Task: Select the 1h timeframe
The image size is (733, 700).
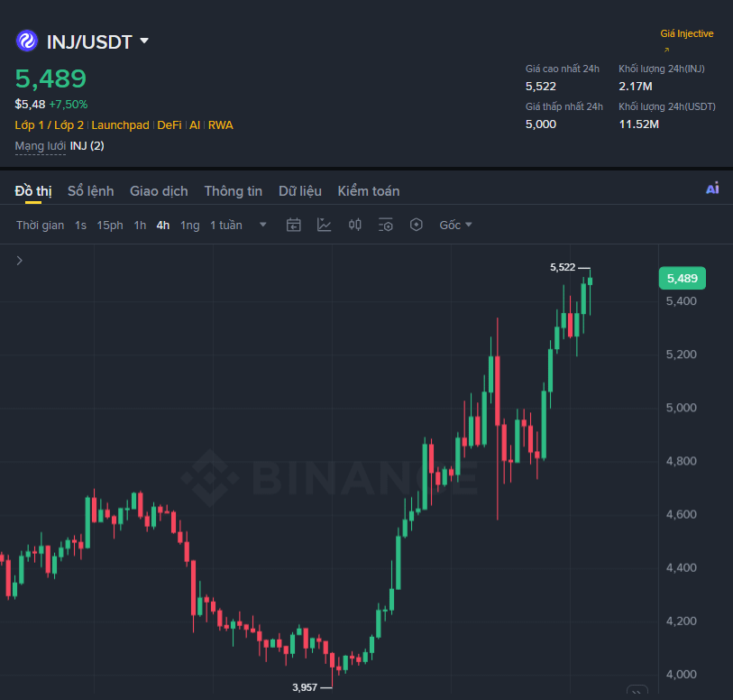Action: [x=140, y=226]
